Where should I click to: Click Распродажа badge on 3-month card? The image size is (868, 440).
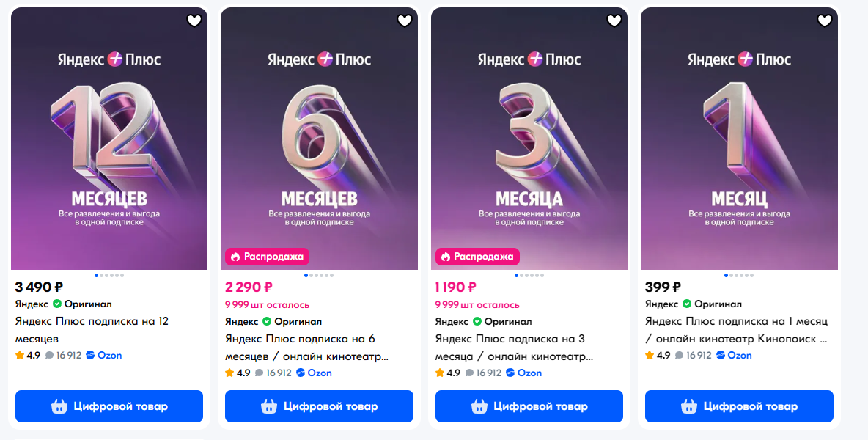tap(477, 257)
